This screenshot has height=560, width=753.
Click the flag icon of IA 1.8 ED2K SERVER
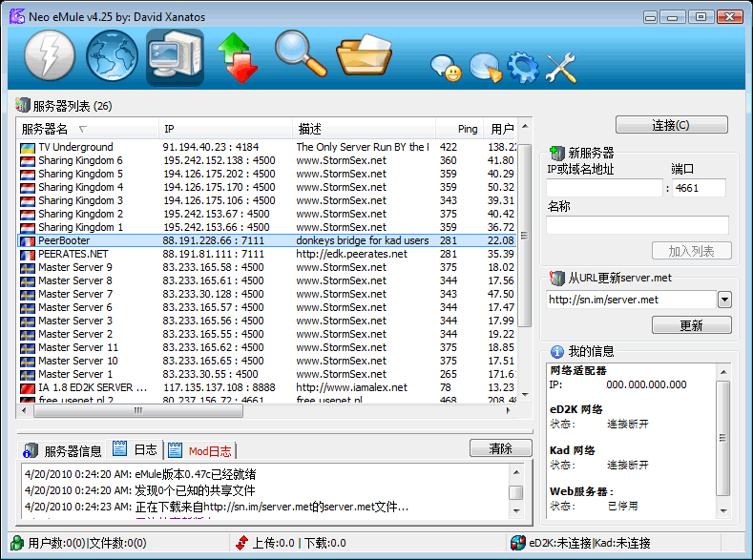tap(28, 388)
